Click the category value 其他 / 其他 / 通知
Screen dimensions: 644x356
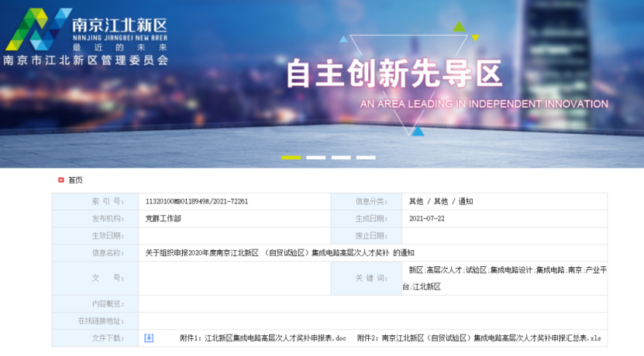coord(441,201)
